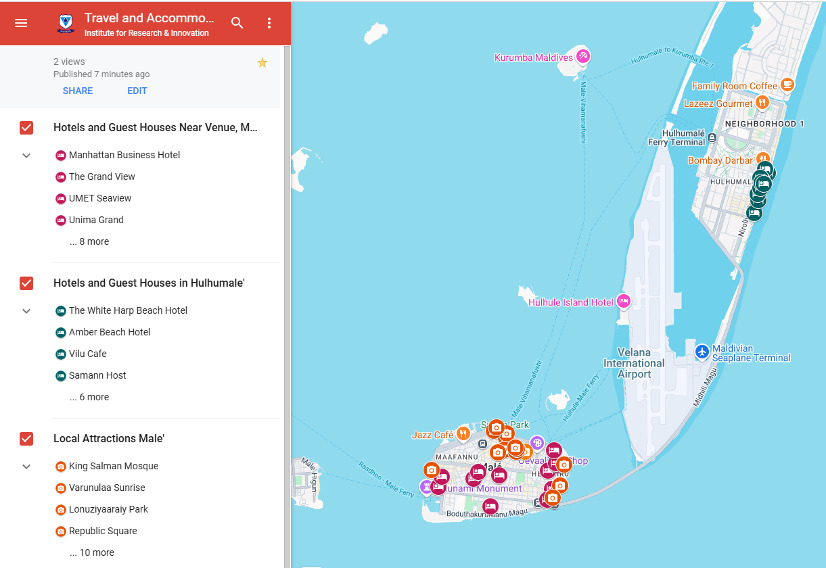Star this map with the star icon
826x568 pixels.
point(262,63)
